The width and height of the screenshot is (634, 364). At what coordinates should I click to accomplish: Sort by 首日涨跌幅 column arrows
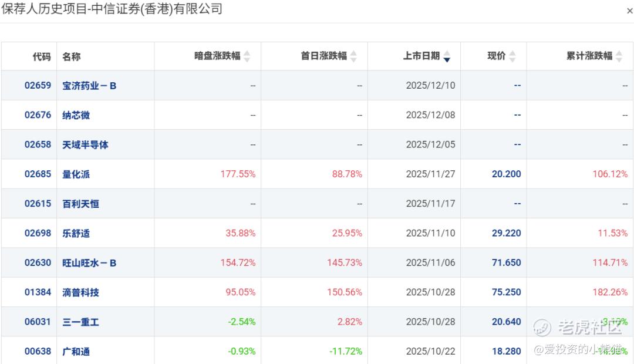(x=354, y=56)
